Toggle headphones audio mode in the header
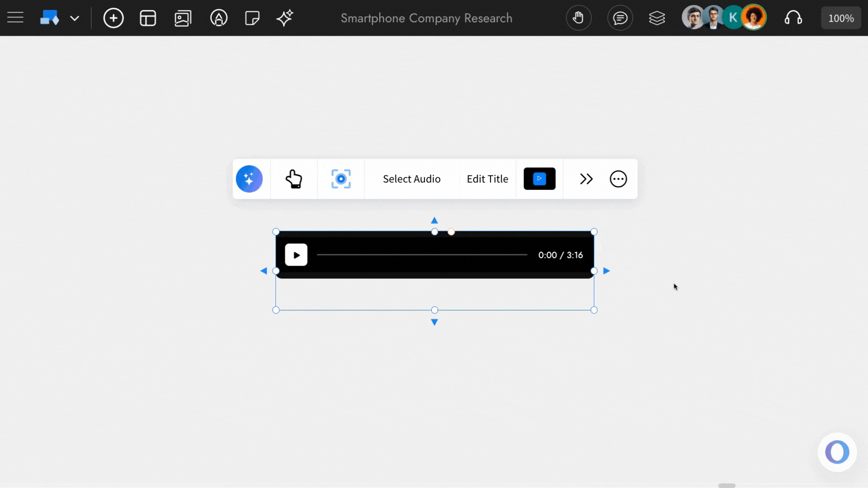Screen dimensions: 868x488 tap(794, 18)
